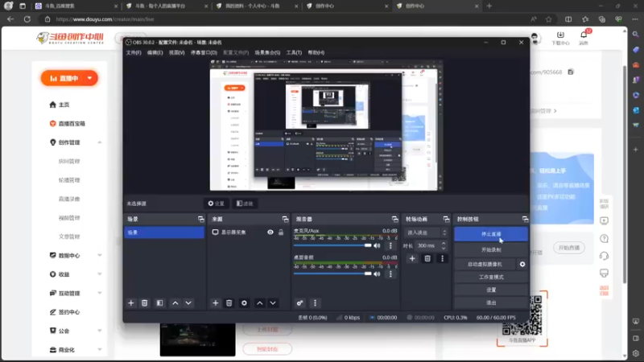
Task: Delete the selected scene with trash icon
Action: click(x=145, y=303)
